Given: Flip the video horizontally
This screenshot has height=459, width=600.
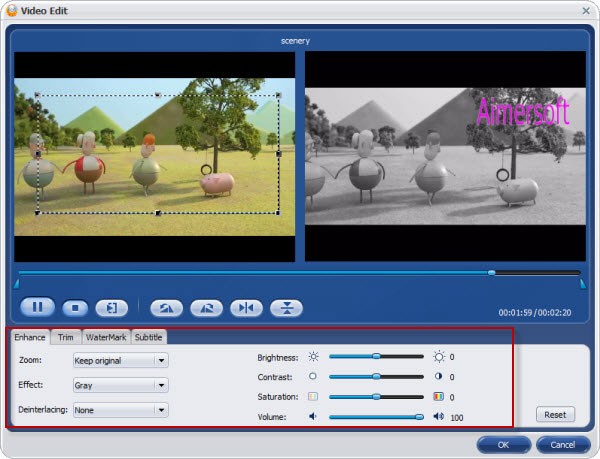Looking at the screenshot, I should coord(246,308).
